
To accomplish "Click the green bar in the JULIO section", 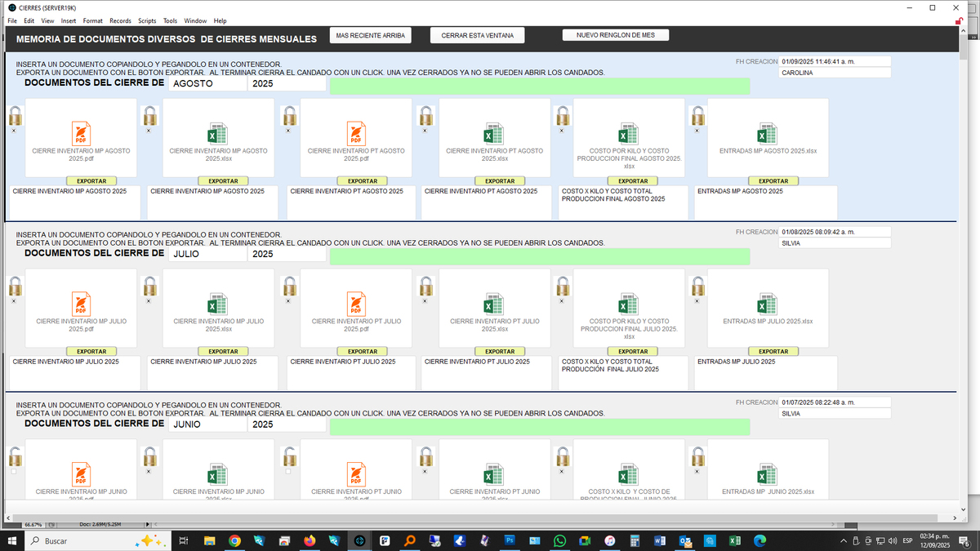I will pos(539,256).
